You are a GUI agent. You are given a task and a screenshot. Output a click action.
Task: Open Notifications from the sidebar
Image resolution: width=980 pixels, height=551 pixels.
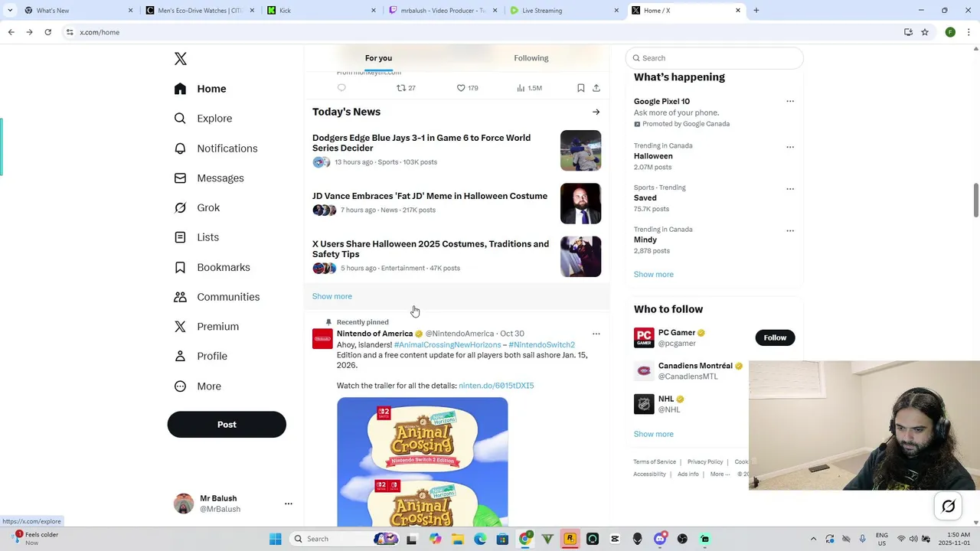(x=217, y=148)
